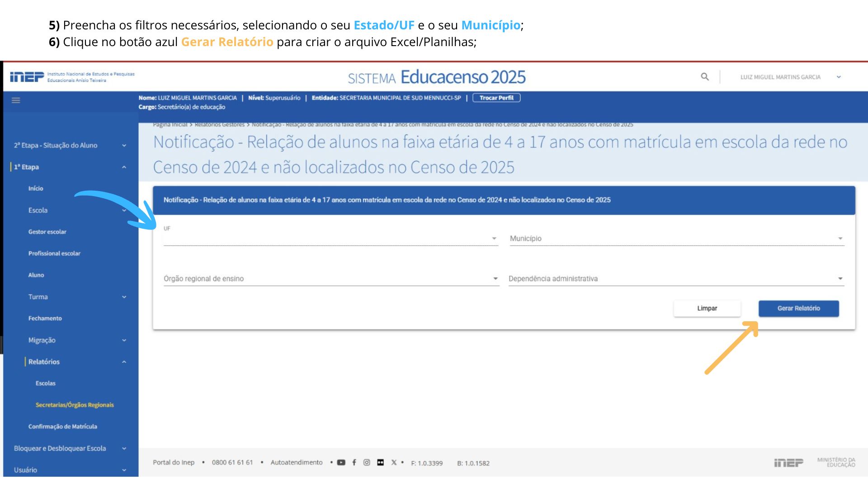Click the Limpar button

(707, 308)
